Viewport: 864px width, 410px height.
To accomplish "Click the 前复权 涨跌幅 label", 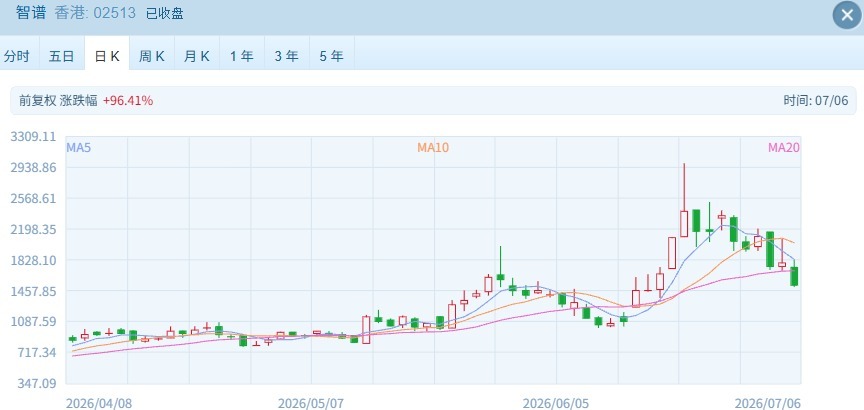I will pyautogui.click(x=58, y=100).
